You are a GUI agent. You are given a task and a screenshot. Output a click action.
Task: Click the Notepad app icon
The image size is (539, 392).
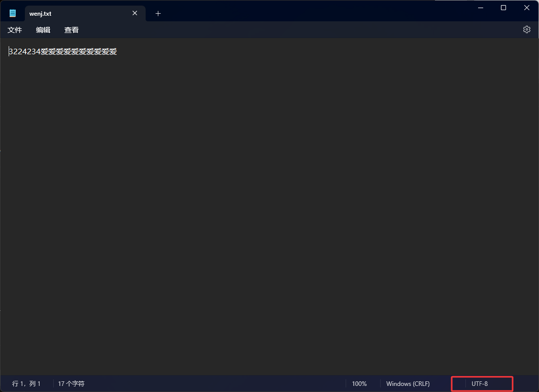13,13
